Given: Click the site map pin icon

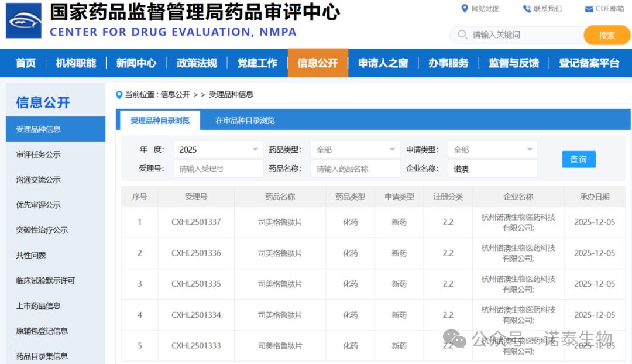Looking at the screenshot, I should coord(465,8).
